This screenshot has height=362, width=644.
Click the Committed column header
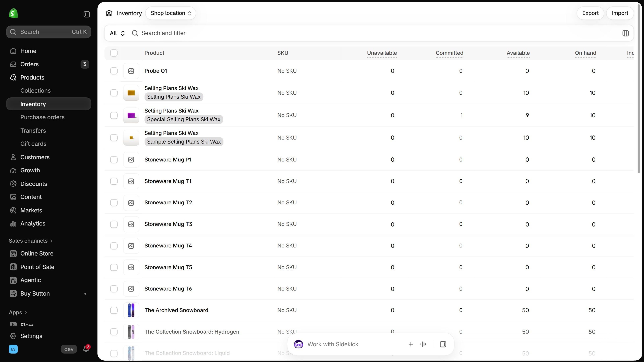(449, 53)
